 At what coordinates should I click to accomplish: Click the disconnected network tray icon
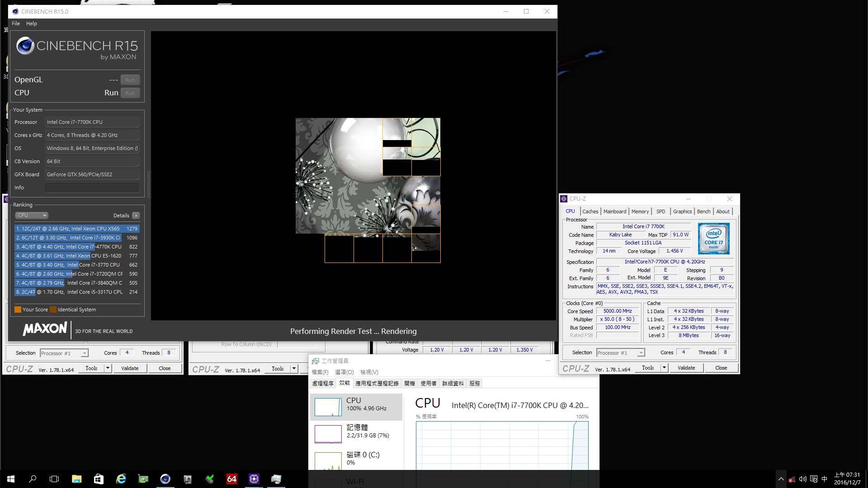tap(792, 479)
